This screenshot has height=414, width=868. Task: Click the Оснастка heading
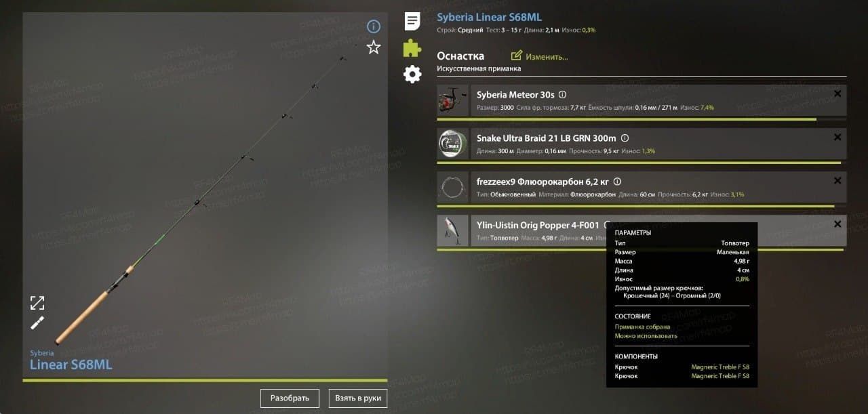460,56
